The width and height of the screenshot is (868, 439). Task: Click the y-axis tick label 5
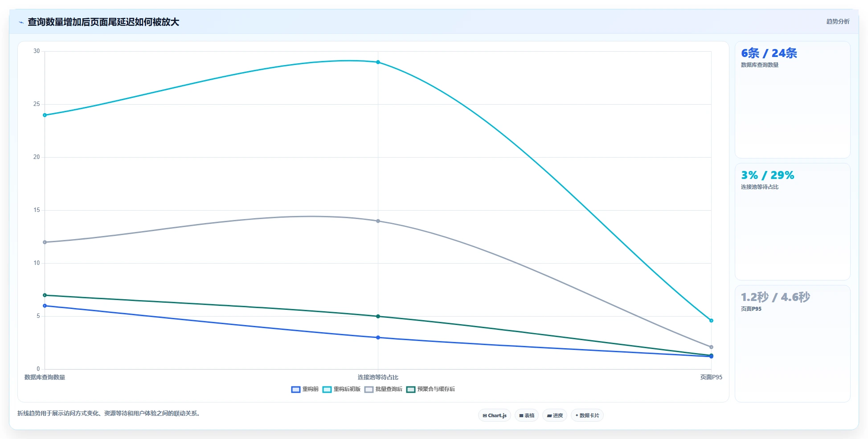38,316
